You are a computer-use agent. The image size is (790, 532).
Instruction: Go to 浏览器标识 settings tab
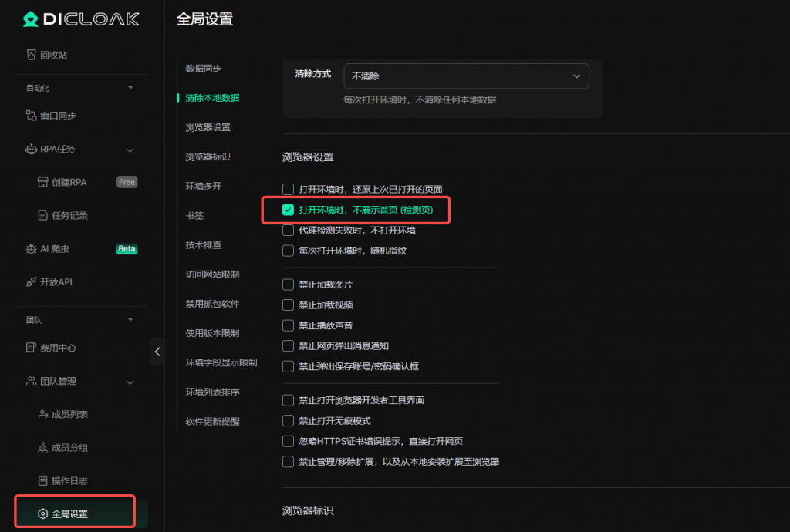point(208,157)
